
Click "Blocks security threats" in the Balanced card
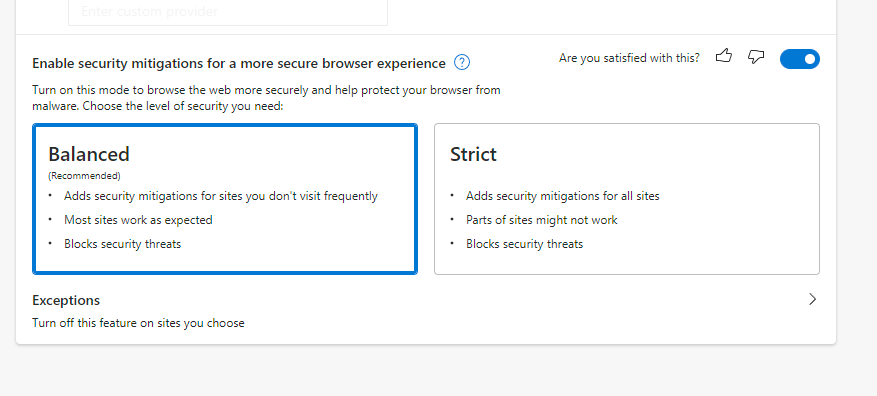pyautogui.click(x=122, y=244)
